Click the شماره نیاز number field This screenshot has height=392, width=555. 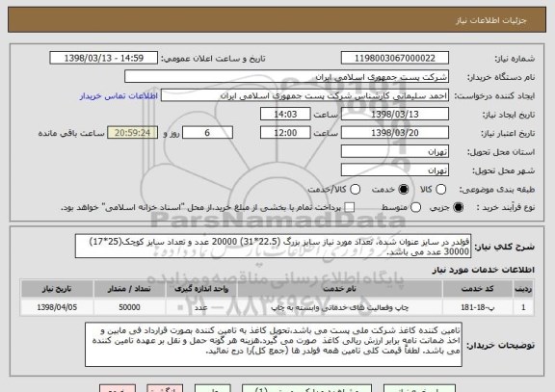(x=395, y=58)
